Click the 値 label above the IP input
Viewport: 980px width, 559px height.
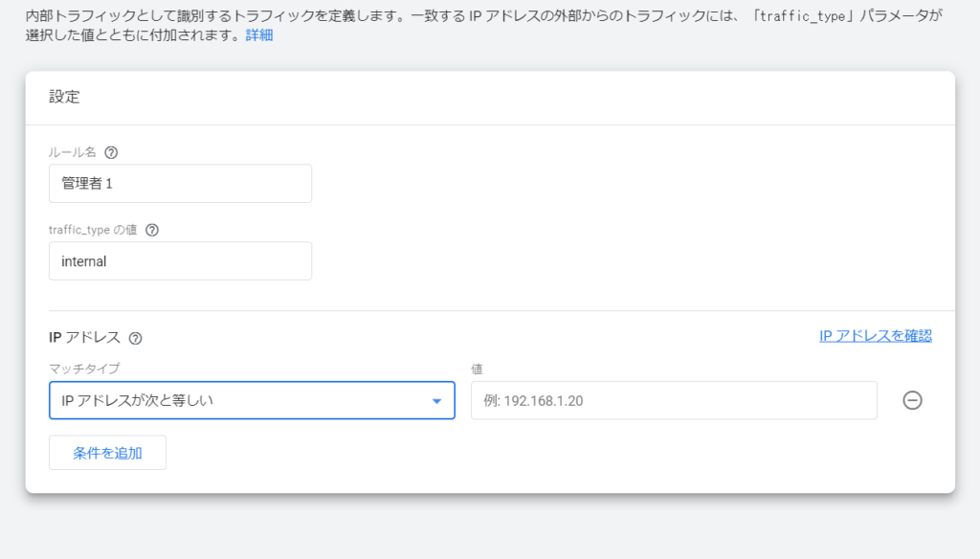point(477,368)
